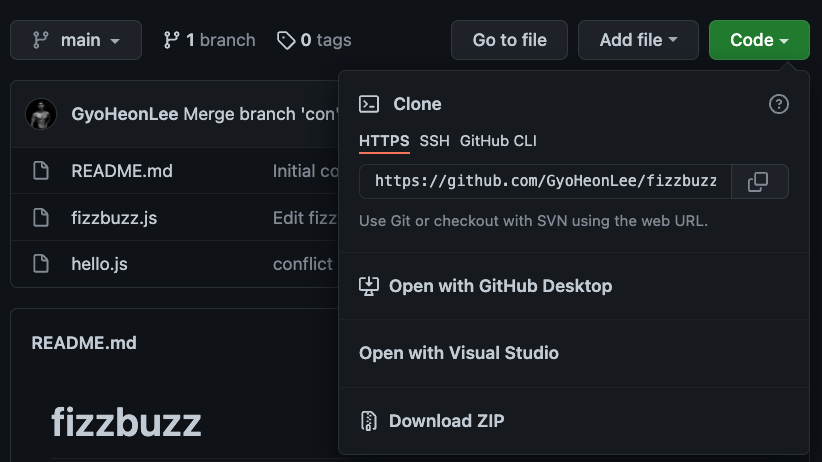
Task: Click the Go to file button
Action: 509,40
